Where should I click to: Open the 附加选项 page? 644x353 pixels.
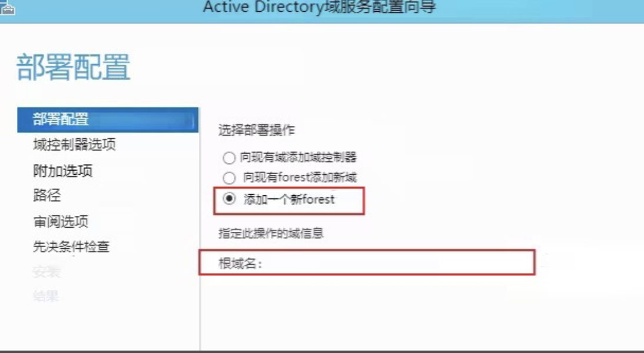point(63,171)
